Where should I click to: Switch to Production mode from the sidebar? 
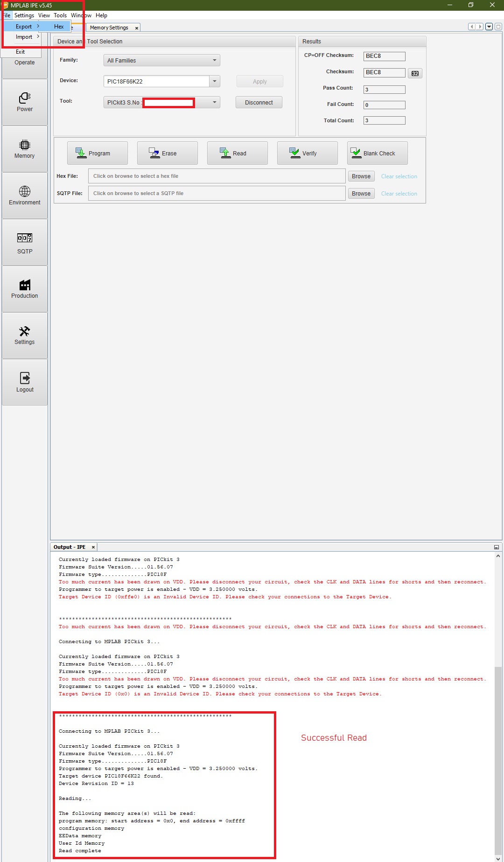[x=25, y=289]
